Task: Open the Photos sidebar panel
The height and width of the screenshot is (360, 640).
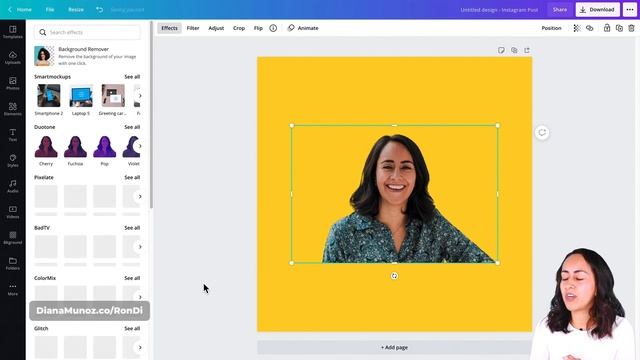Action: 13,83
